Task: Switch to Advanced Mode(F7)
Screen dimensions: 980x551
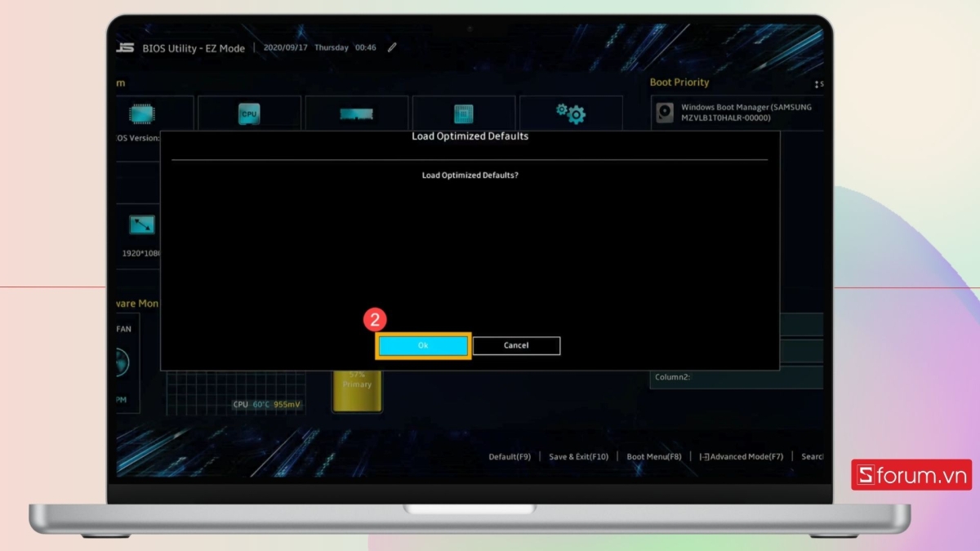Action: pos(742,456)
